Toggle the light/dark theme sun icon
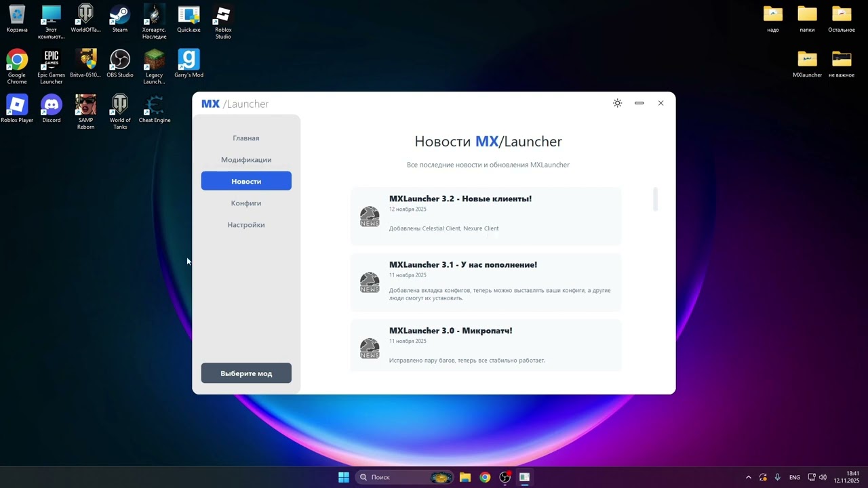 click(x=617, y=103)
